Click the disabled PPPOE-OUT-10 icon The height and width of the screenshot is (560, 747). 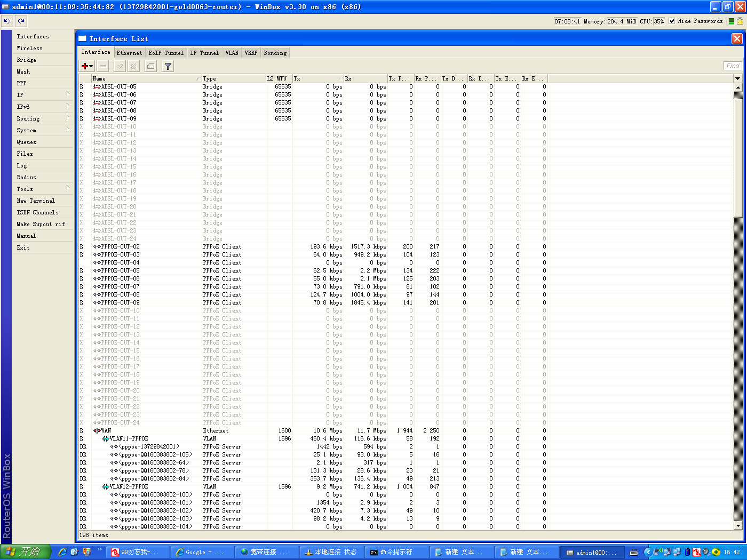[97, 310]
